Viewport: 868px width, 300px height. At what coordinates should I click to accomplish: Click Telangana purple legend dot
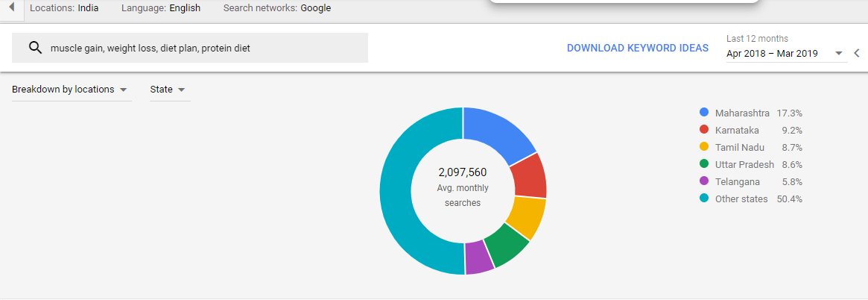(704, 181)
